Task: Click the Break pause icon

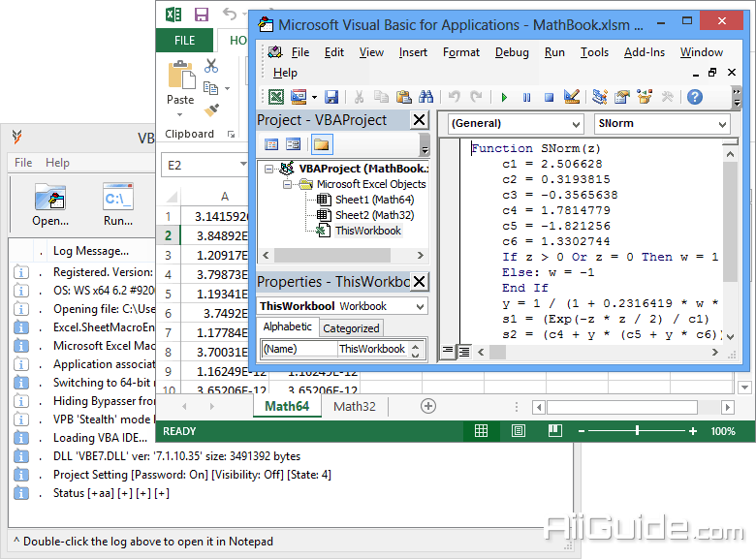Action: point(526,97)
